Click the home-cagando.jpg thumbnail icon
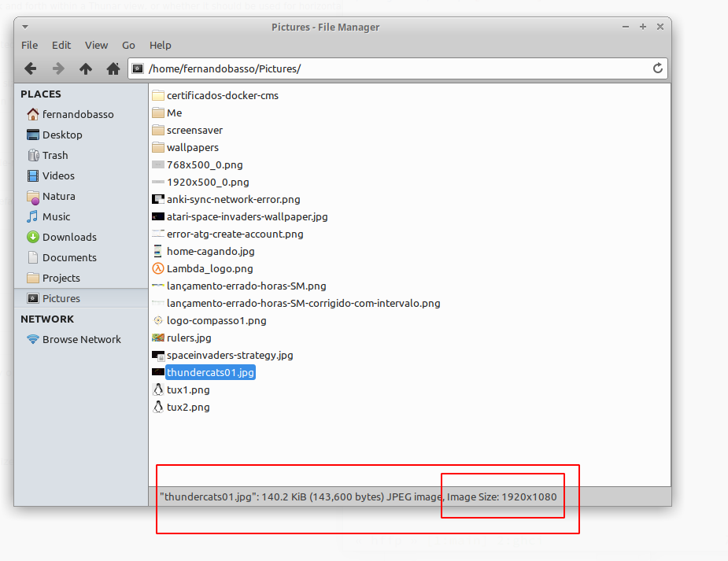This screenshot has height=561, width=728. click(x=158, y=251)
